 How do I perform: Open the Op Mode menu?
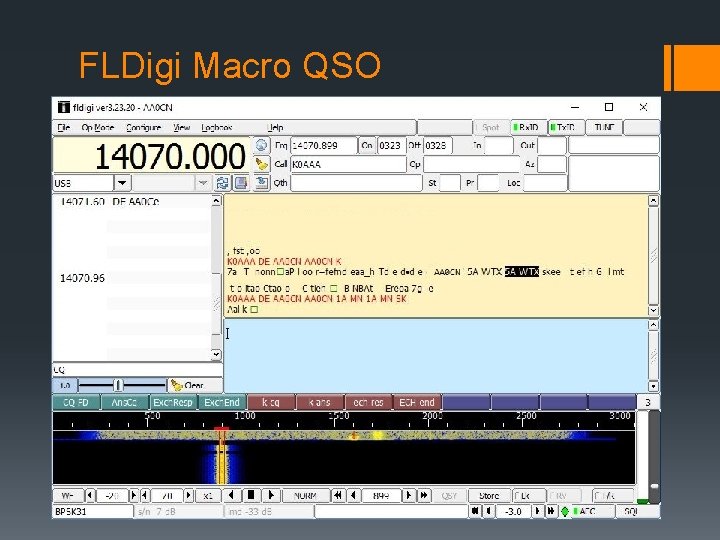(x=97, y=127)
